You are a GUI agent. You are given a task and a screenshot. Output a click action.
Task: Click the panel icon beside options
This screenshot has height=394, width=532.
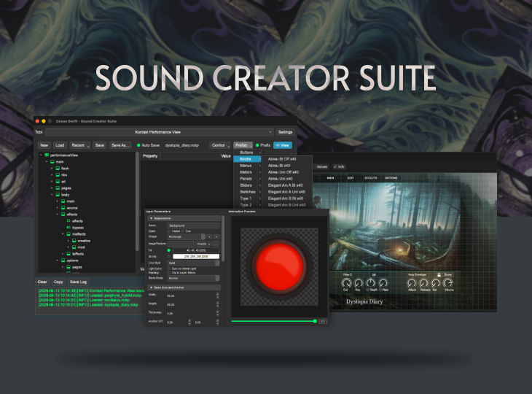tap(63, 260)
